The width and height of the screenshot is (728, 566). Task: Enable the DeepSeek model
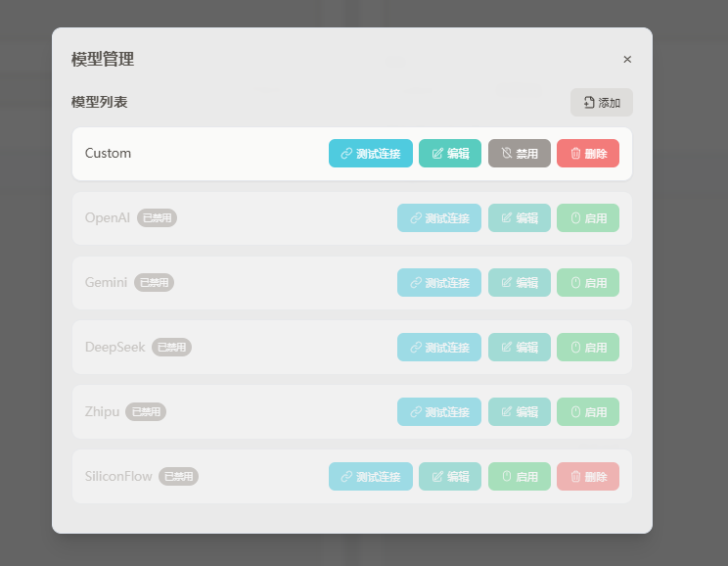[588, 347]
